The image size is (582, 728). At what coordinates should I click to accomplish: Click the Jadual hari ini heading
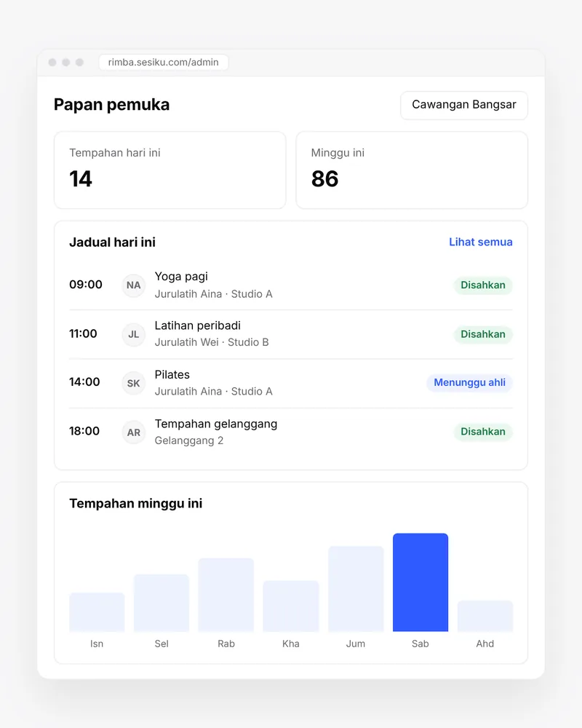tap(112, 242)
